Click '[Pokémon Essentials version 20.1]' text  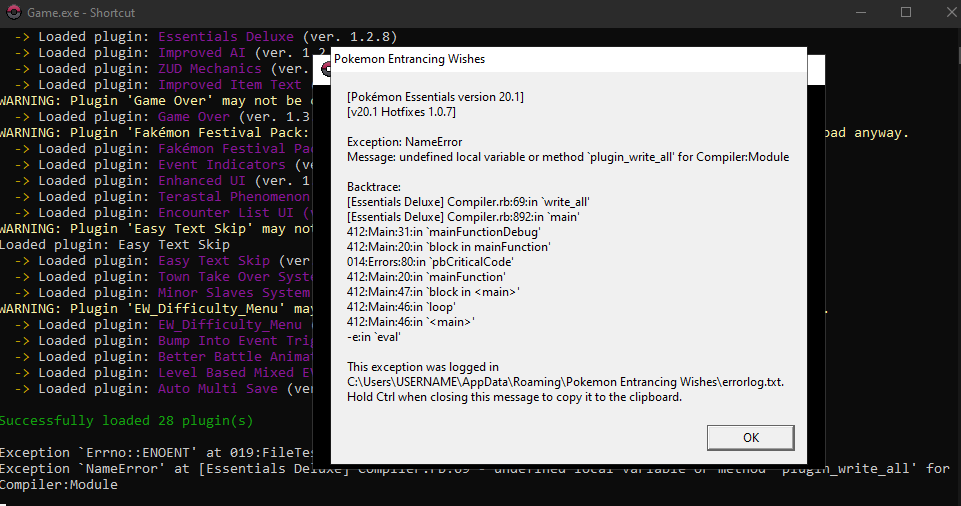click(x=435, y=97)
